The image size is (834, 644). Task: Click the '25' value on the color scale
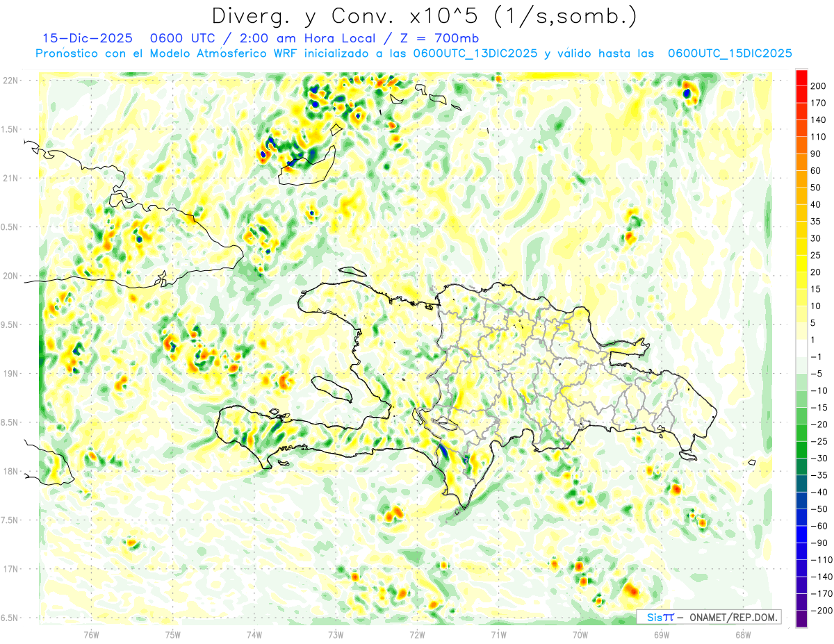coord(817,256)
